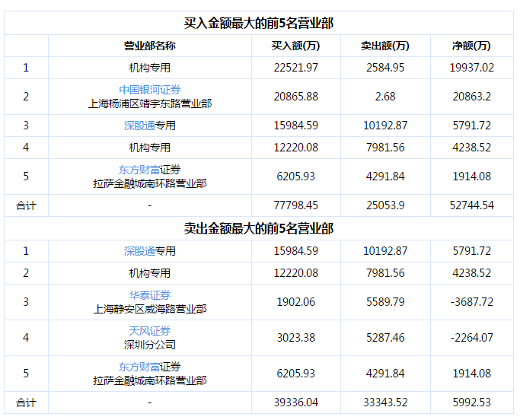Select 机构专用 in buy table row 4
Viewport: 520px width, 420px height.
tap(150, 148)
